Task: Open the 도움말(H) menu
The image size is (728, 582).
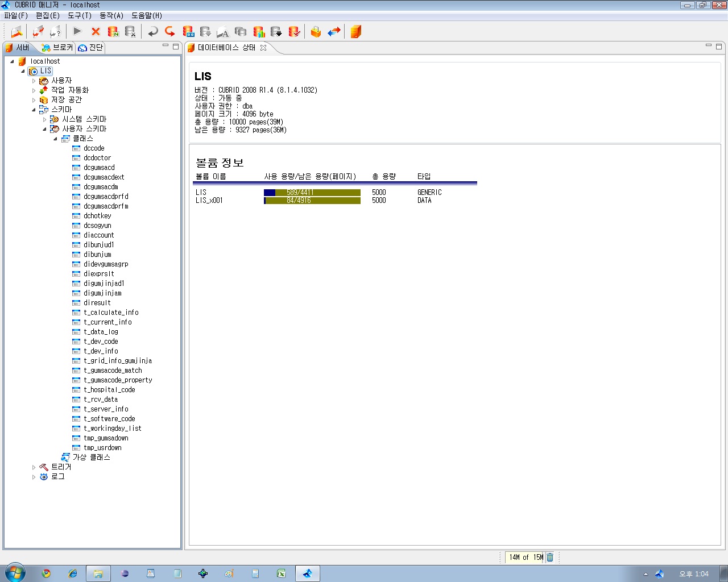Action: tap(147, 16)
